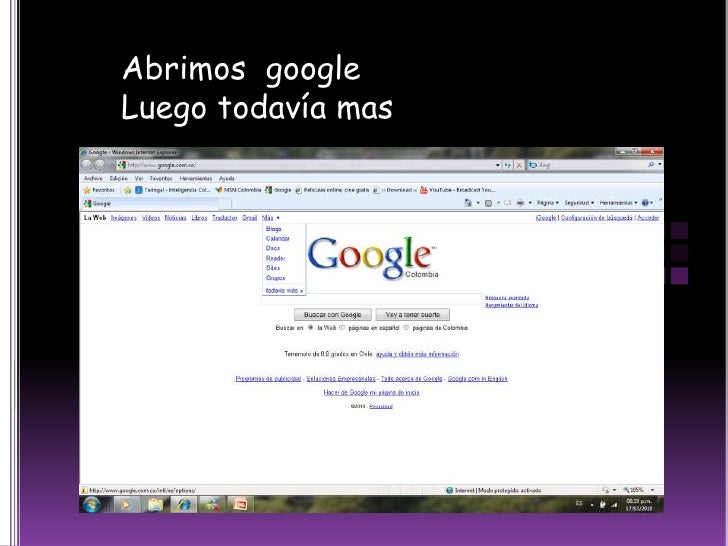Open Peliculas online bookmark
Viewport: 728px width, 546px height.
pyautogui.click(x=332, y=190)
